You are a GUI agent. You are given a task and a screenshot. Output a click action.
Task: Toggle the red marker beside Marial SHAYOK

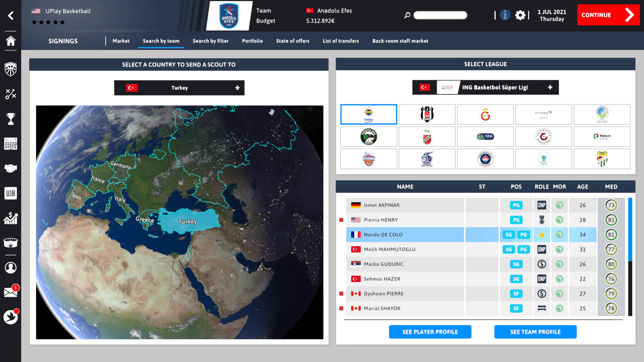pos(341,308)
